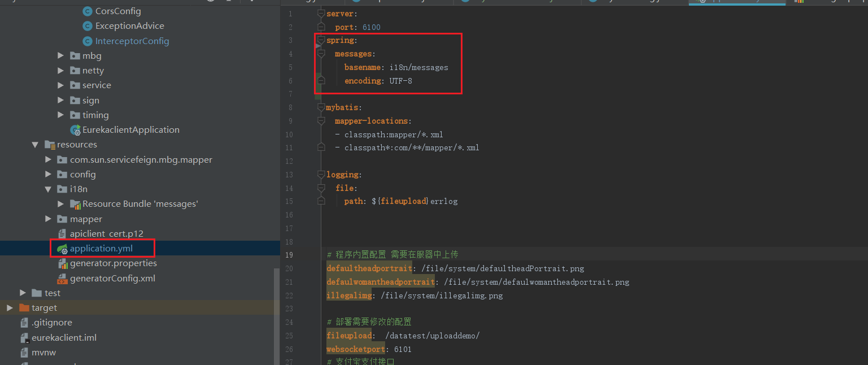Click the .gitignore file icon
The image size is (868, 365).
coord(24,323)
